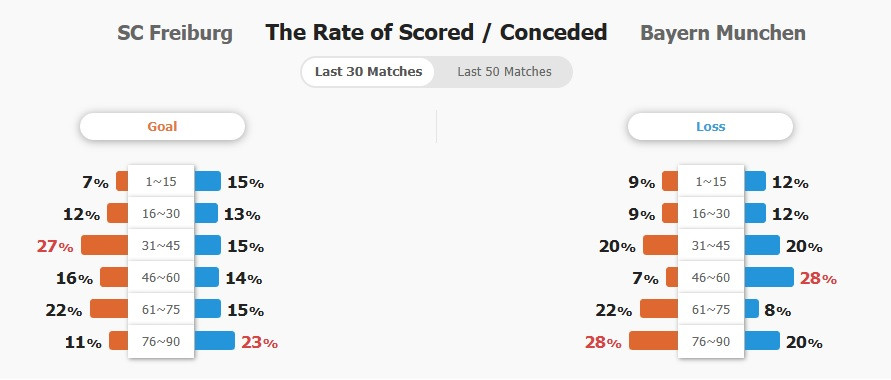Screen dimensions: 891x380
Task: Click the 46~60 label in Loss chart
Action: [711, 278]
